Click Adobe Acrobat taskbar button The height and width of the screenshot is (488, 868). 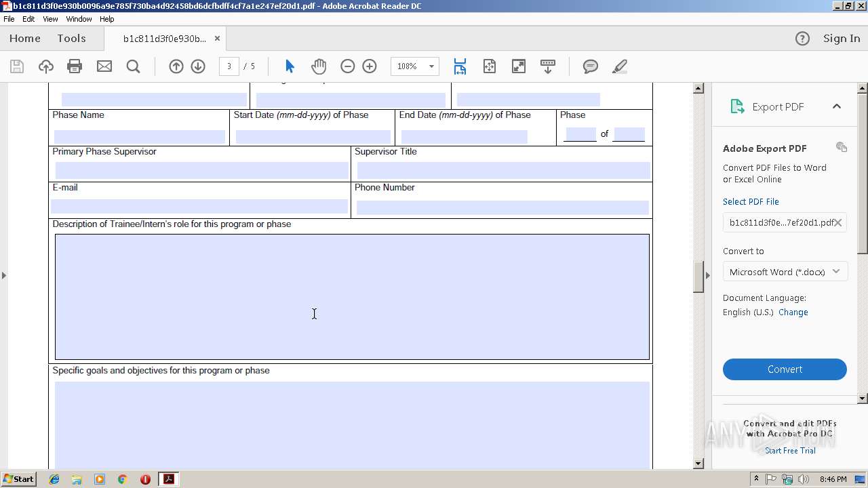[x=169, y=479]
